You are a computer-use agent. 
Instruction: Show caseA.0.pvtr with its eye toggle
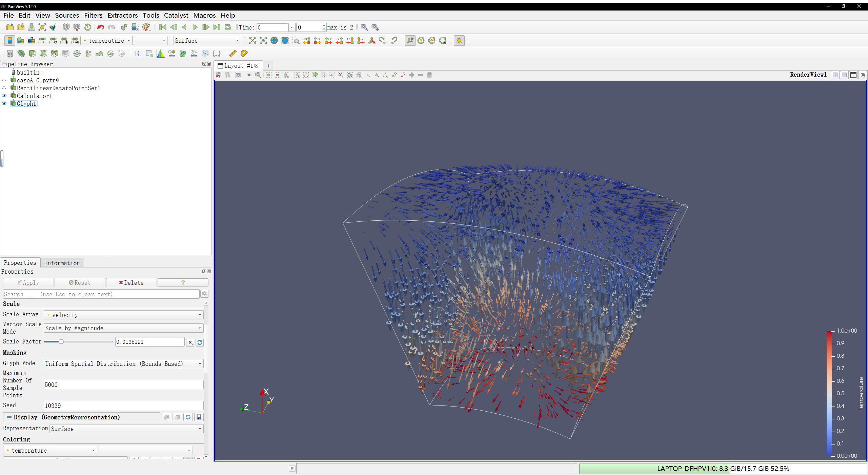[x=4, y=80]
